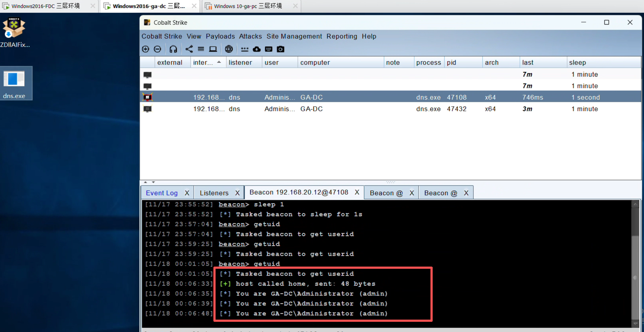Click the connect to team server plus icon
This screenshot has width=644, height=332.
click(x=145, y=49)
